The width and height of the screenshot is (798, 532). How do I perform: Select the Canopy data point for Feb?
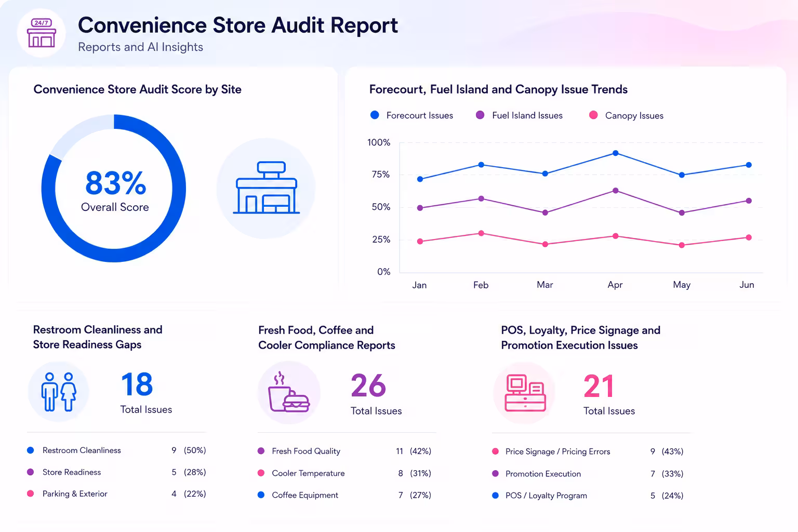click(x=481, y=233)
